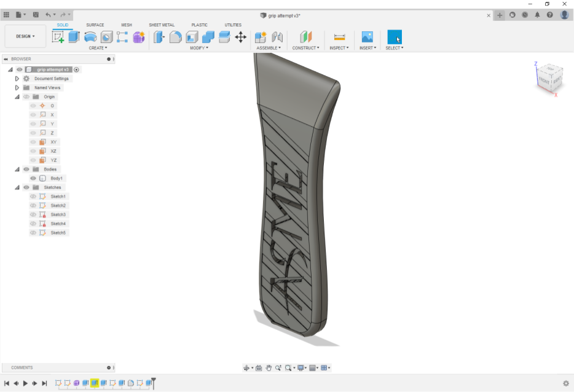Viewport: 574px width, 392px height.
Task: Click the Front face of the ViewCube
Action: click(x=545, y=80)
